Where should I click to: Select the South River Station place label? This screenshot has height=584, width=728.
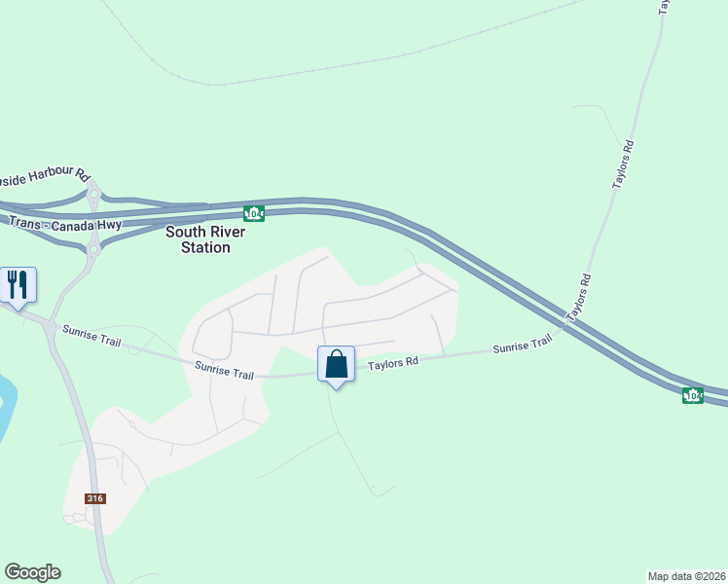205,239
